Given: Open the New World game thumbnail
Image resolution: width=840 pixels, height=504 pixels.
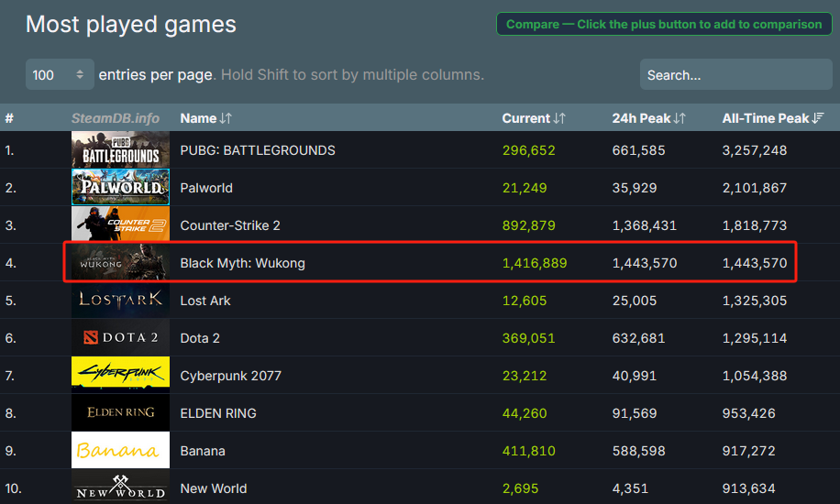Looking at the screenshot, I should pos(120,488).
